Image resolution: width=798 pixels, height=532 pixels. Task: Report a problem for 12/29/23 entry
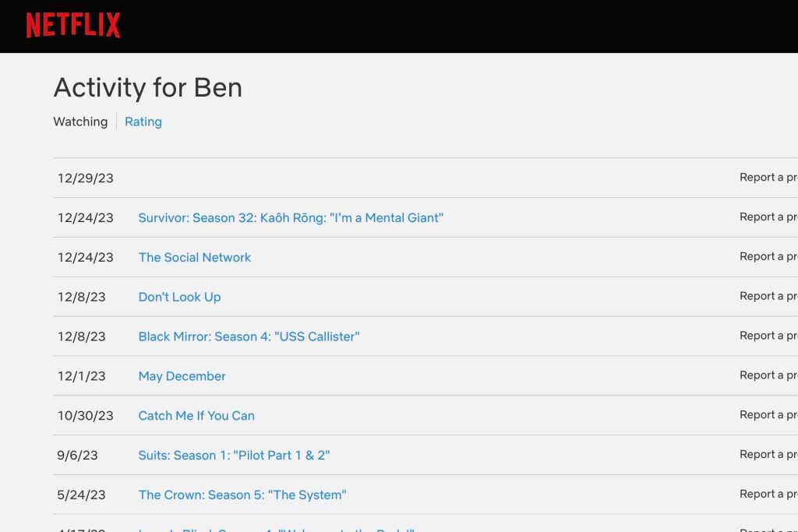click(x=768, y=177)
